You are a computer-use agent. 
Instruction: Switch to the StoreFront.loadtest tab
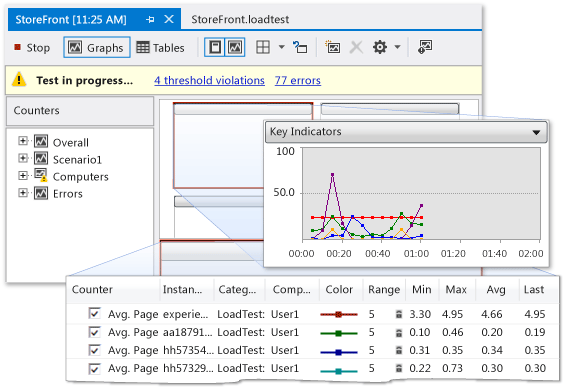pos(240,19)
